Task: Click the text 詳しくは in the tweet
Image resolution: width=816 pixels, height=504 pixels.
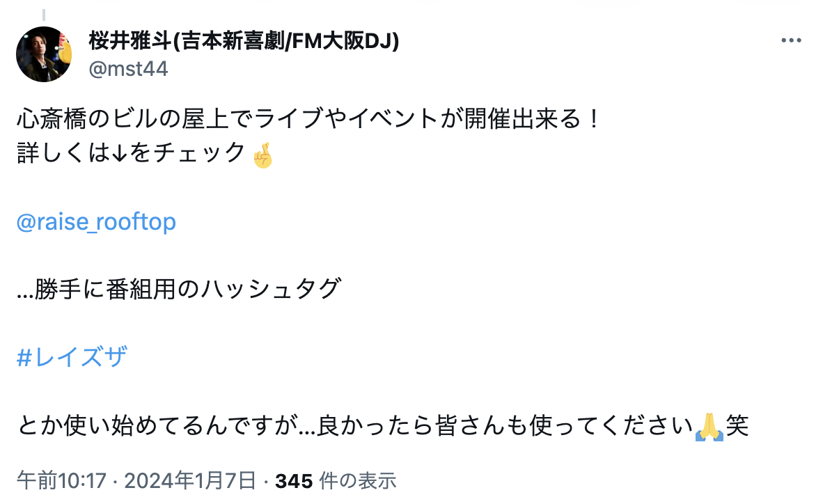Action: click(x=63, y=153)
